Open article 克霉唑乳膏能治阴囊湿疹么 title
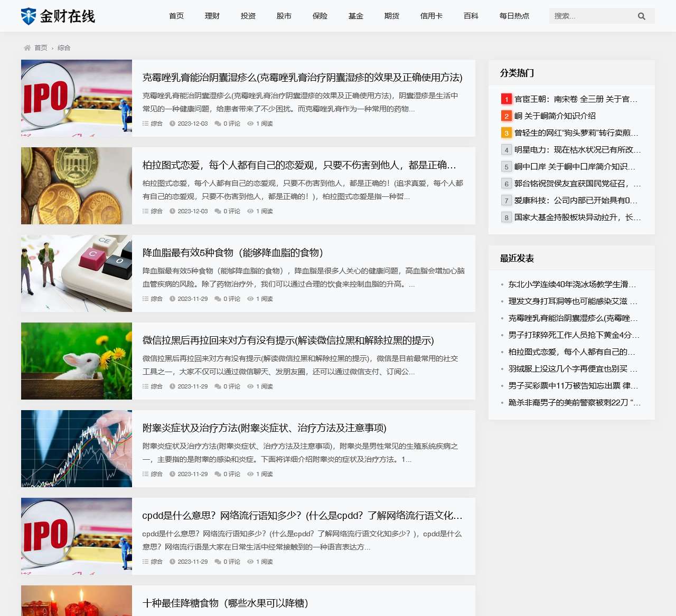676x616 pixels. click(x=302, y=78)
